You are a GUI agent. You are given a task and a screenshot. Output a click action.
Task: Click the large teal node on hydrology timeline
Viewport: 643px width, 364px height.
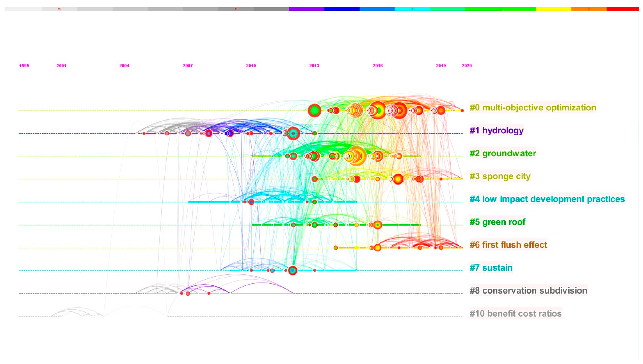point(293,133)
